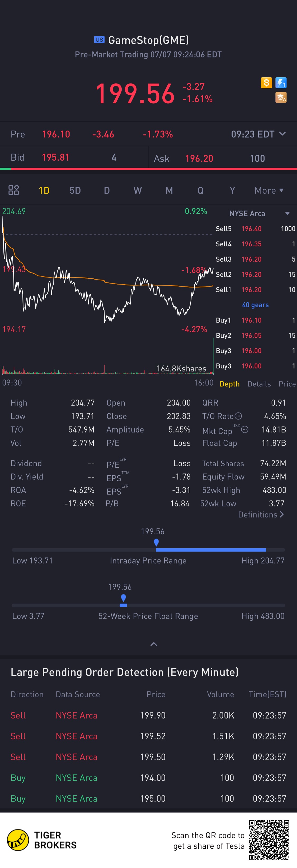This screenshot has width=297, height=868.
Task: Tap the US market flag badge
Action: coord(99,40)
